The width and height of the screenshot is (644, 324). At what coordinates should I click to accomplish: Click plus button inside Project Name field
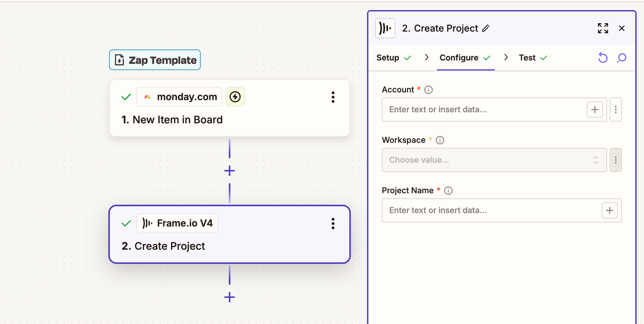coord(609,210)
